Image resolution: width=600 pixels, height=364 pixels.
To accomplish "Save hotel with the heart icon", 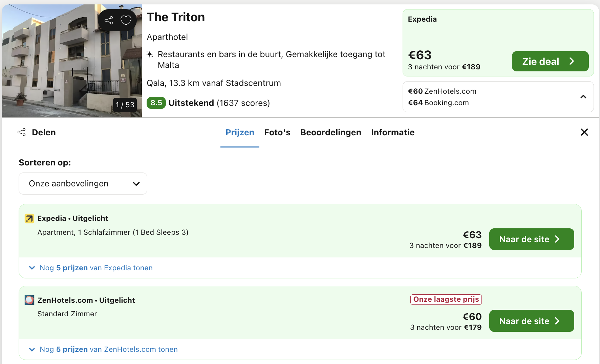I will (126, 20).
